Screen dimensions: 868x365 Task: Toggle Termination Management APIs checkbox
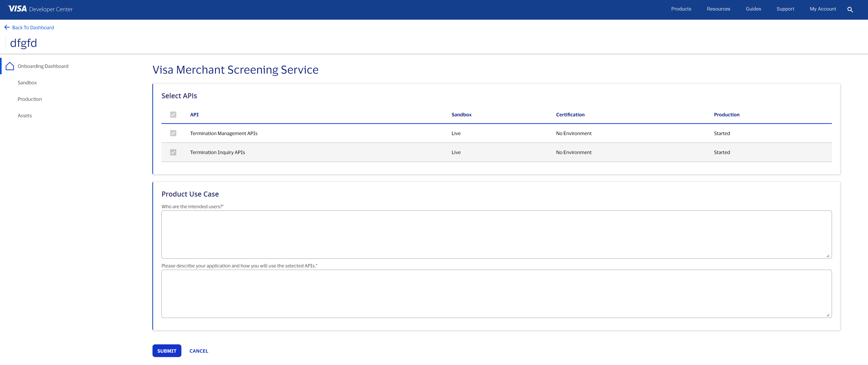coord(173,133)
